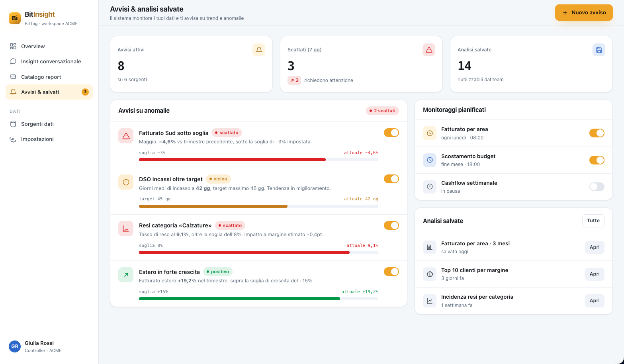Click the red progress bar for Resi Calzature

(x=258, y=252)
